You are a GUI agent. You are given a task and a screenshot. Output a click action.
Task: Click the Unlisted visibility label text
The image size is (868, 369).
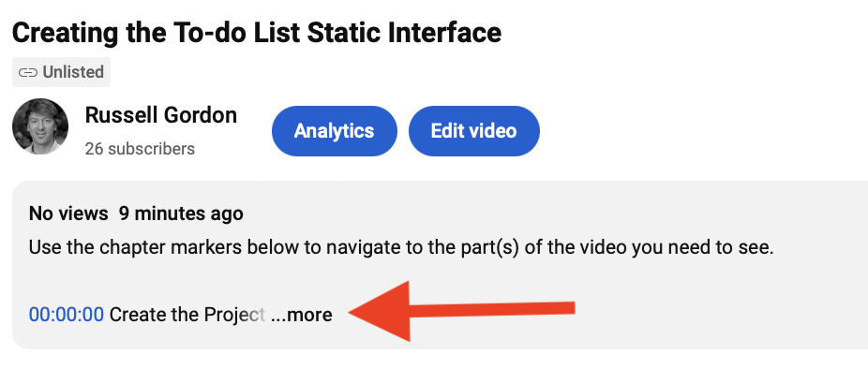tap(73, 72)
